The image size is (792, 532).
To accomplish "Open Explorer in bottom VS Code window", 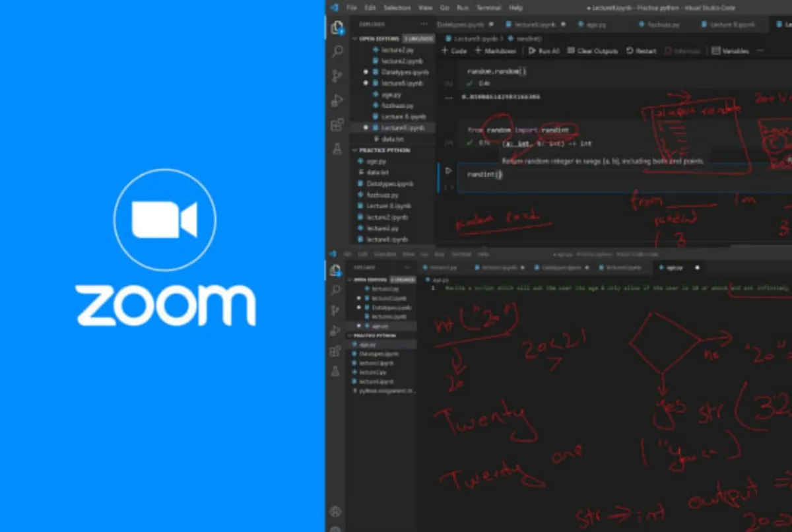I will (335, 269).
